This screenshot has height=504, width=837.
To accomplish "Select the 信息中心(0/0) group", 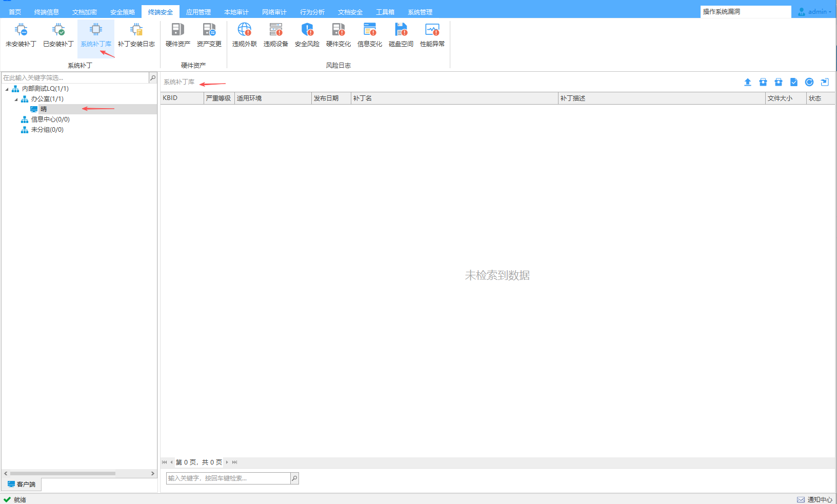I will click(50, 119).
